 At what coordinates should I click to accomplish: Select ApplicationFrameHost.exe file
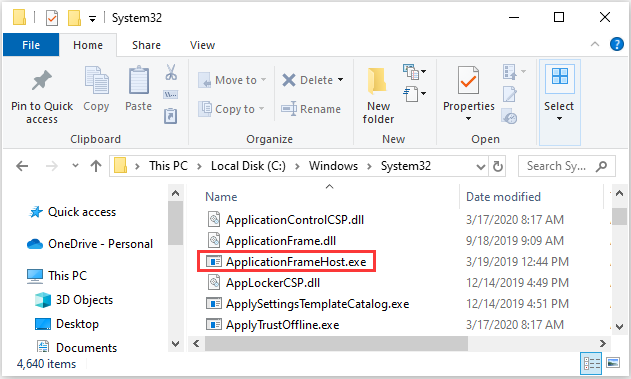click(296, 262)
